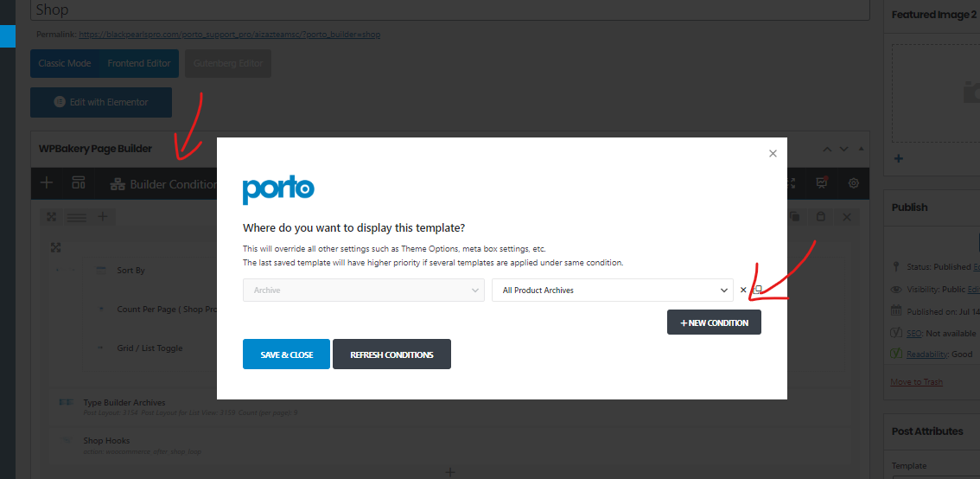Open the disabled Archive type dropdown
This screenshot has width=980, height=479.
coord(364,291)
